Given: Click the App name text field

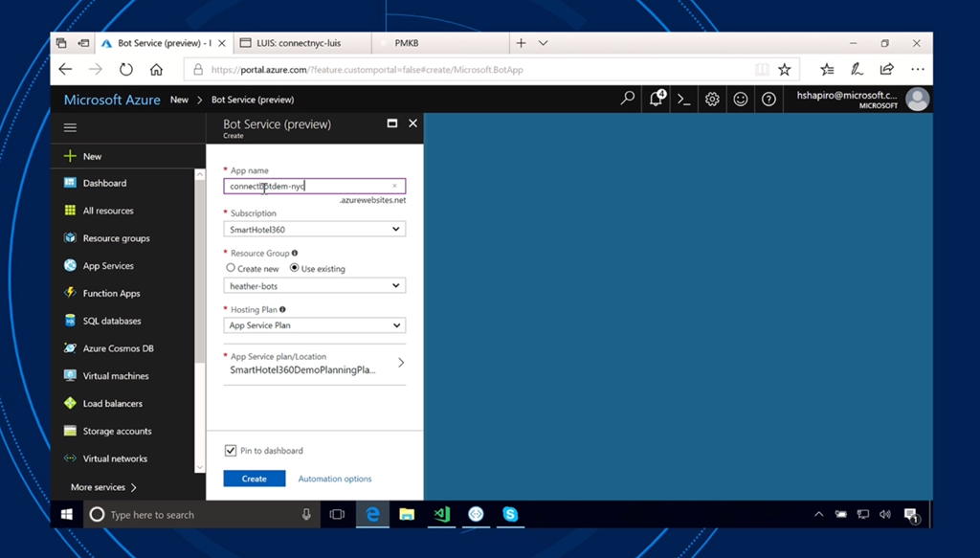Looking at the screenshot, I should (x=308, y=187).
